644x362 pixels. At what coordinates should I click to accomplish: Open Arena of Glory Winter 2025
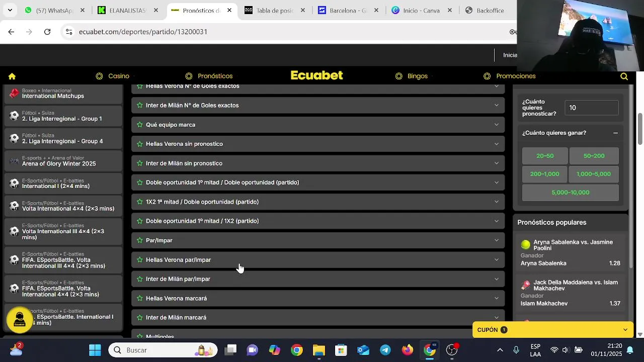63,161
